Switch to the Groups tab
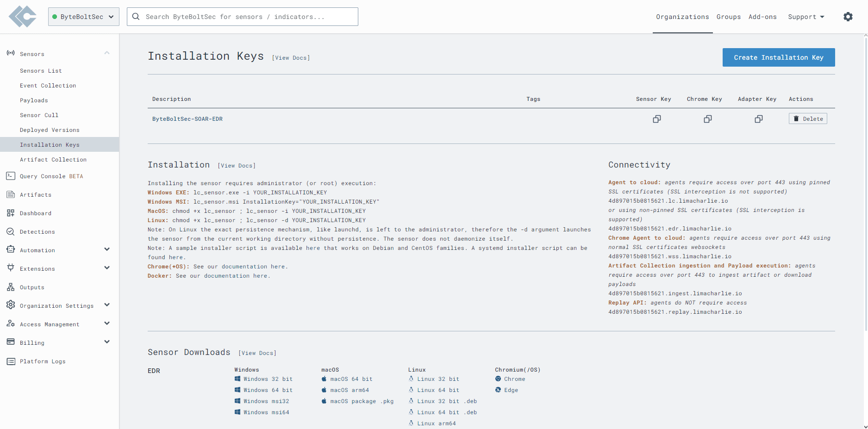Viewport: 868px width, 429px height. click(728, 17)
